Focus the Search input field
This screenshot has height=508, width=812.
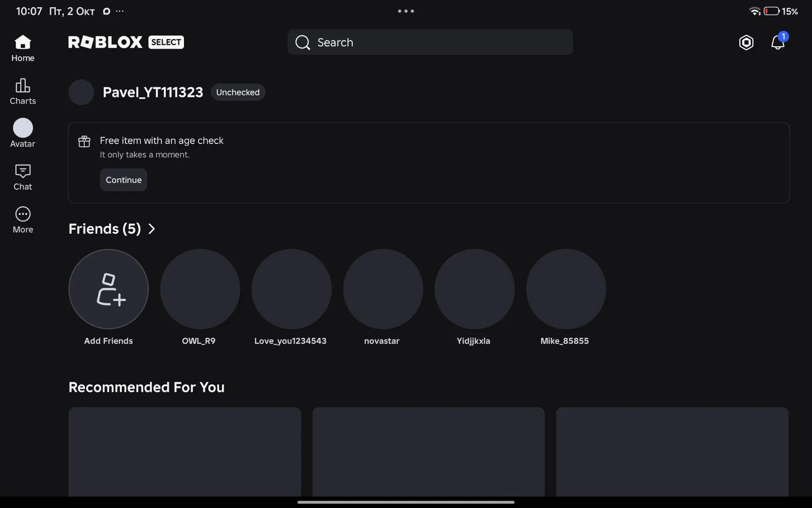point(430,42)
